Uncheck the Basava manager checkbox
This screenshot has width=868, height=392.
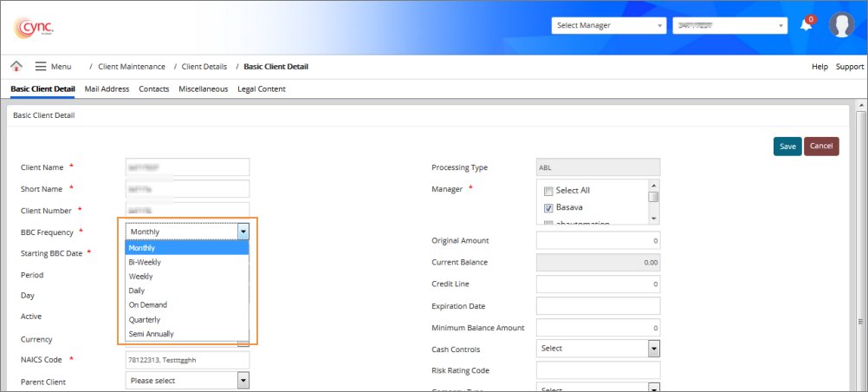[x=548, y=208]
